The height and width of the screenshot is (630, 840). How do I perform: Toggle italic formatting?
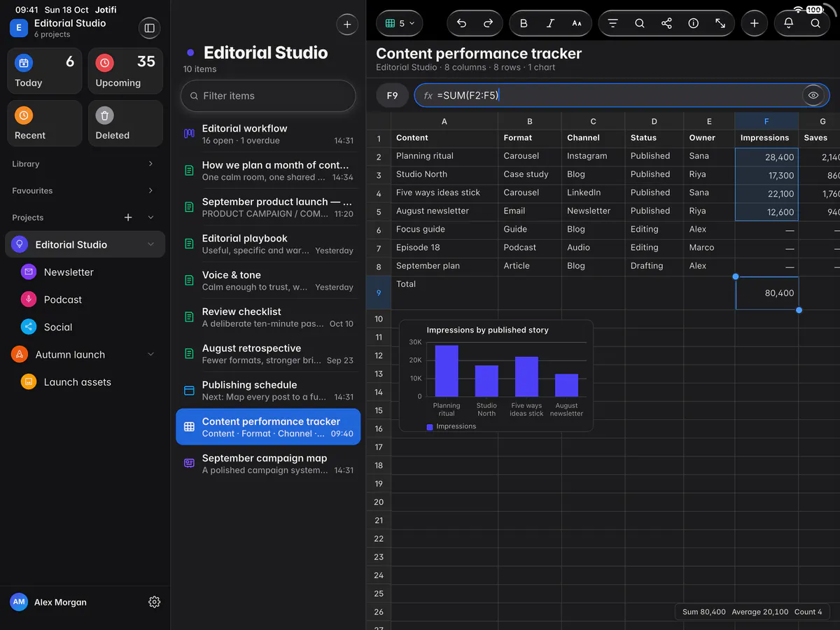click(x=550, y=23)
